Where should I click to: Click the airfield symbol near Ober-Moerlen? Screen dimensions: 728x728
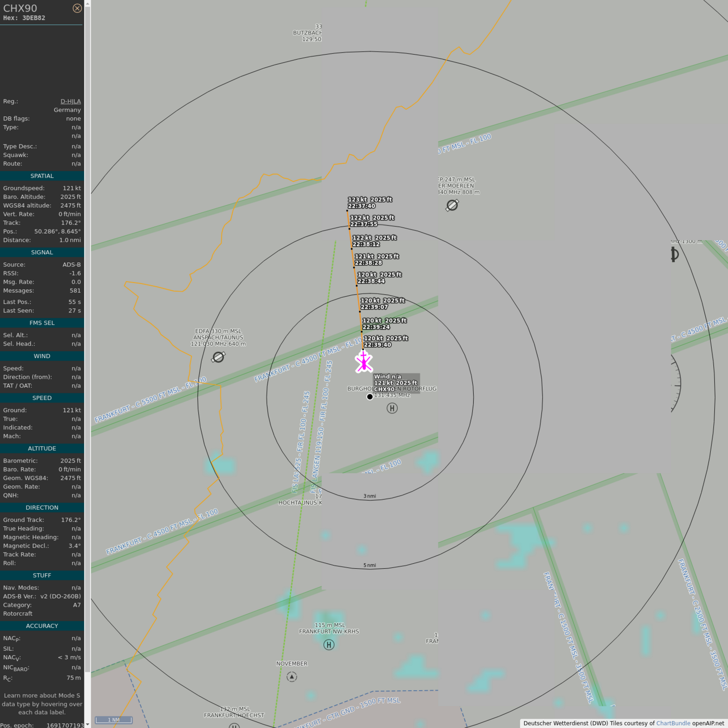click(452, 205)
